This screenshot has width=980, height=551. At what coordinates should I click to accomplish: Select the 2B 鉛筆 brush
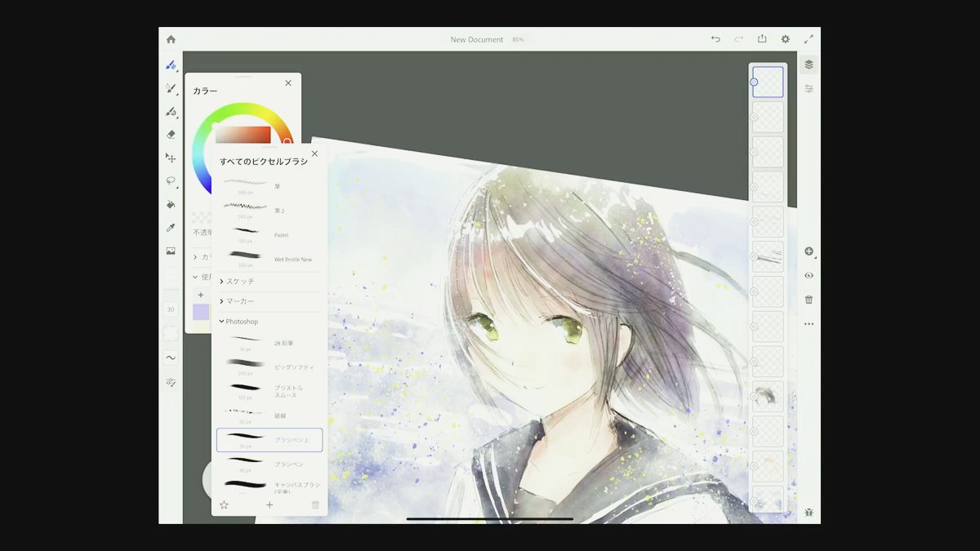(x=269, y=343)
